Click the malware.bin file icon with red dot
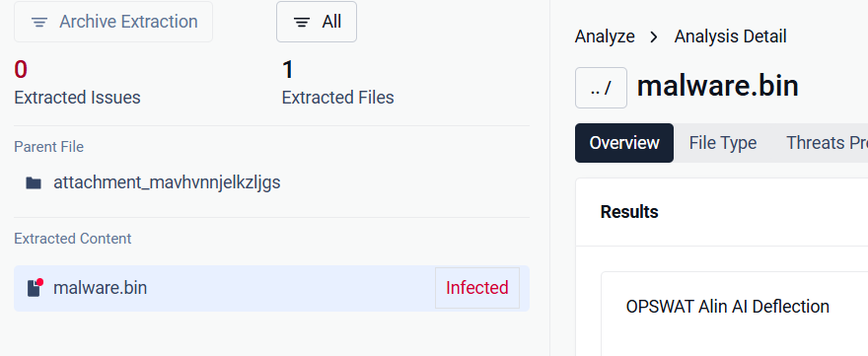This screenshot has height=356, width=868. click(35, 288)
